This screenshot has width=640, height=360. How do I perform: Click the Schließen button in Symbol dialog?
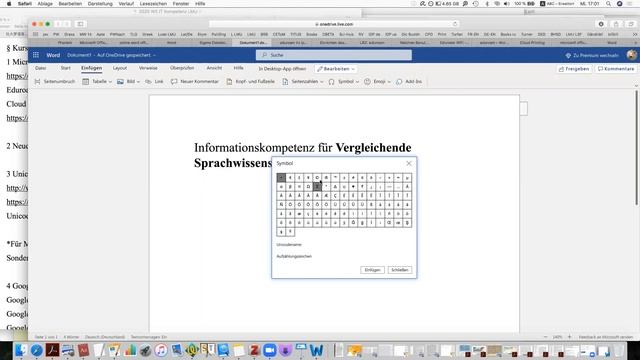[x=400, y=270]
